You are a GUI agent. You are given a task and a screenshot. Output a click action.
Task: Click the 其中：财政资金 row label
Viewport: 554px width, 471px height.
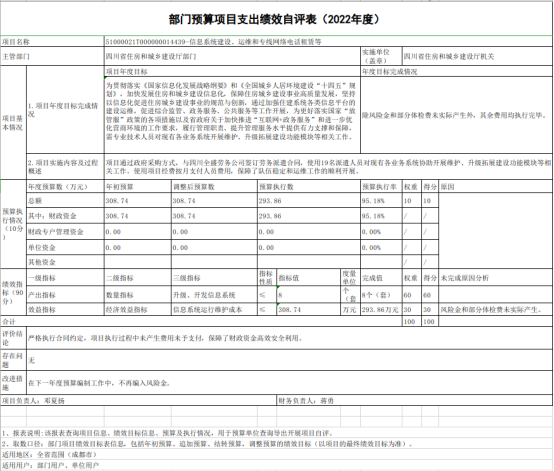point(65,216)
